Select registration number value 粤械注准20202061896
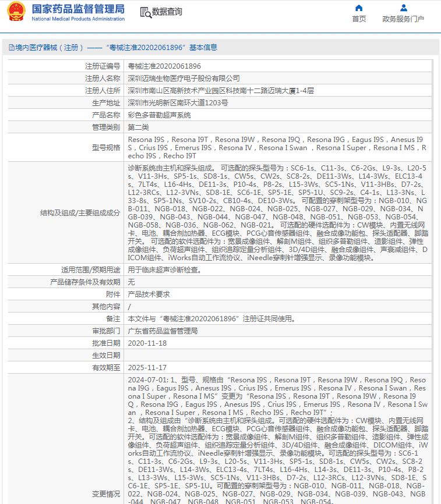The height and width of the screenshot is (504, 441). tap(164, 66)
